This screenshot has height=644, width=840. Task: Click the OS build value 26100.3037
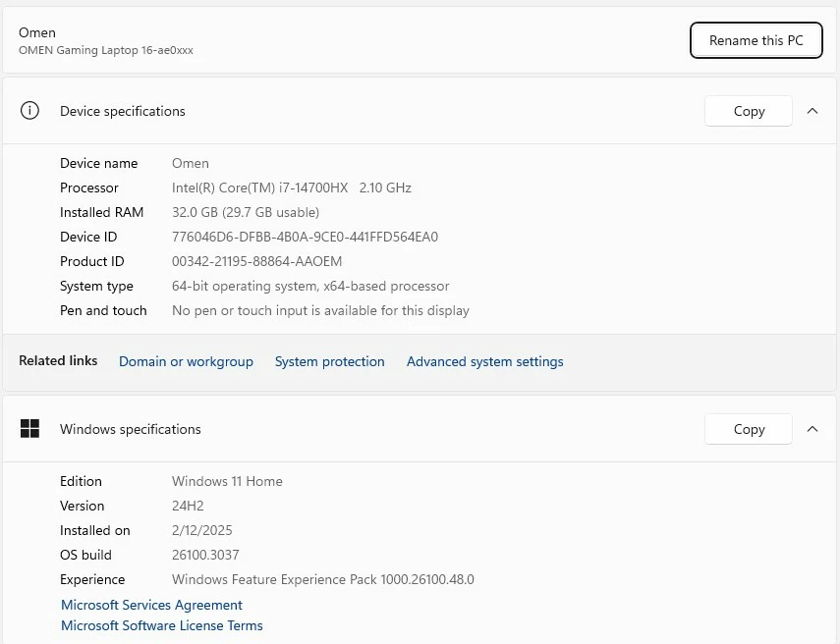[x=205, y=555]
